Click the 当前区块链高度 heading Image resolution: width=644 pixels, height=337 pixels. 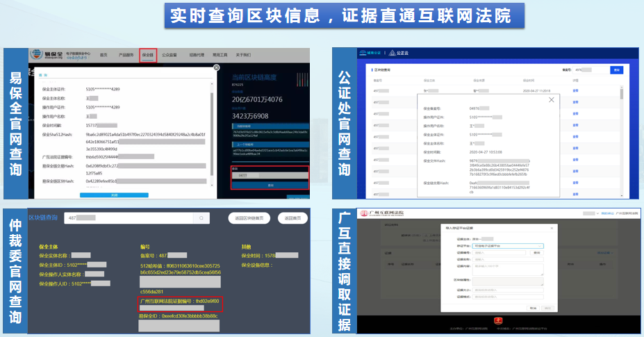click(254, 77)
